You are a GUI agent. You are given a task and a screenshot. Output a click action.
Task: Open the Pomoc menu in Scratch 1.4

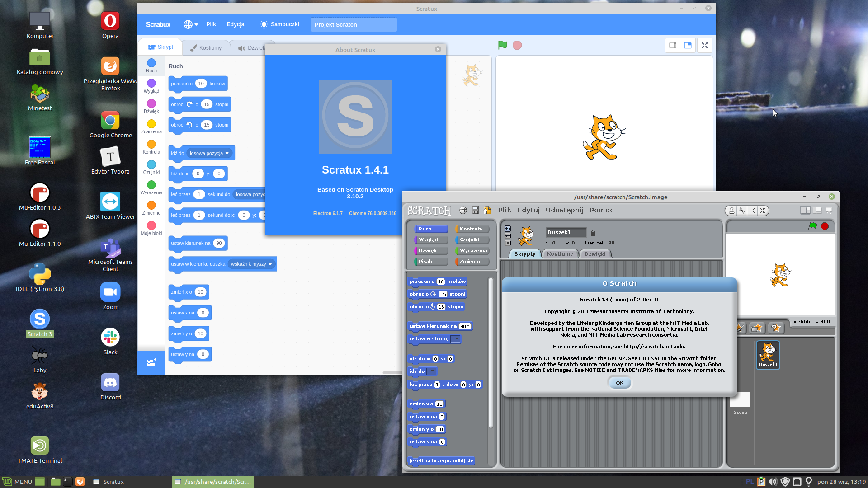coord(601,210)
